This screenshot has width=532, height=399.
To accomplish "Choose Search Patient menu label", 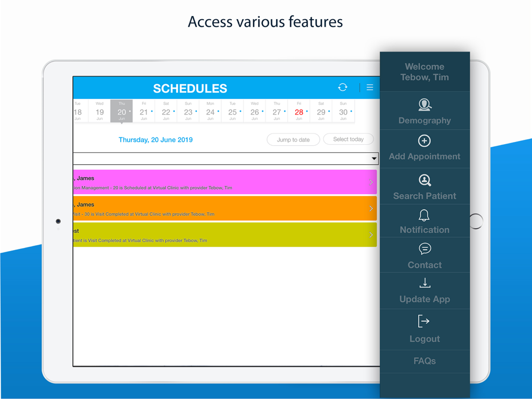I will click(x=425, y=196).
